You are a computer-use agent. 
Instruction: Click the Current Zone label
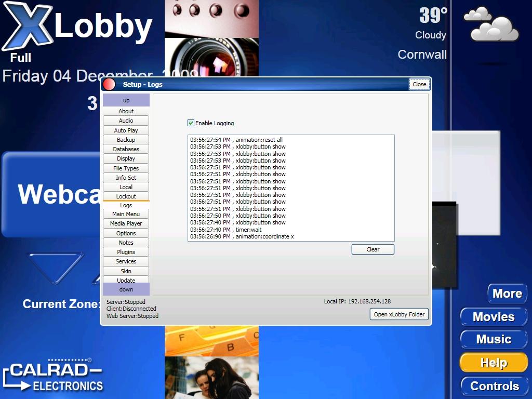pos(61,304)
